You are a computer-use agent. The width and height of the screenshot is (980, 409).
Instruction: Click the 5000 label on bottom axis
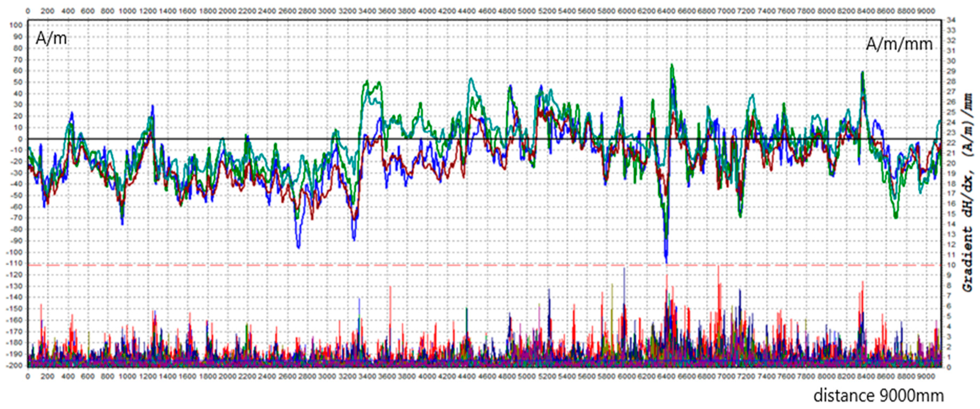[x=527, y=376]
